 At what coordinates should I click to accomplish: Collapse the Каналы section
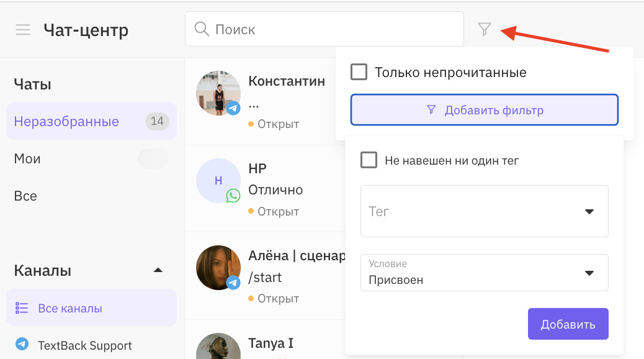click(158, 271)
